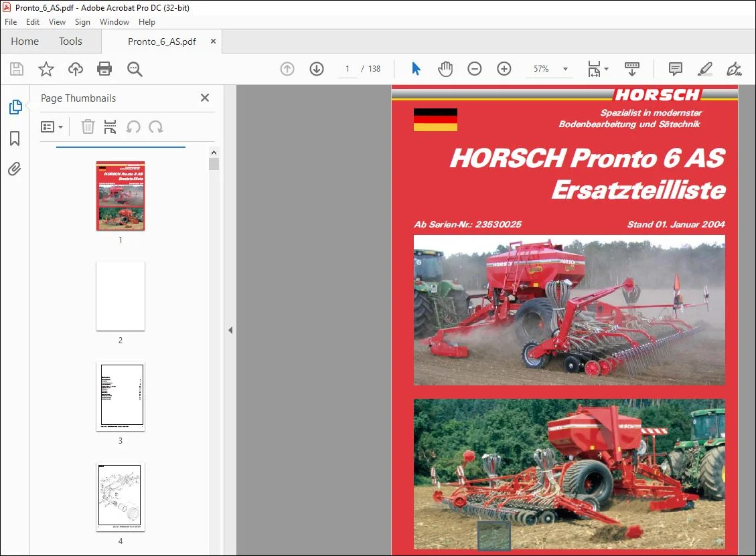Open the Find text search tool
The width and height of the screenshot is (756, 556).
135,69
